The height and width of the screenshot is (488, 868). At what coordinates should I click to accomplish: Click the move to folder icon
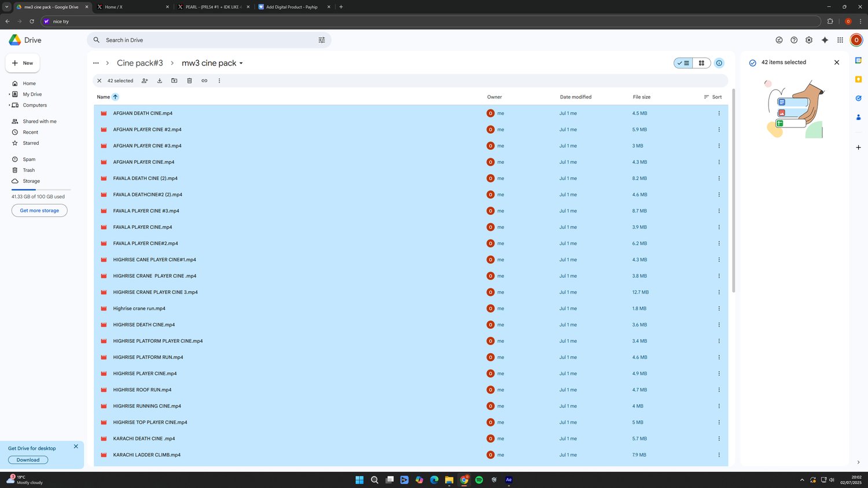(174, 80)
